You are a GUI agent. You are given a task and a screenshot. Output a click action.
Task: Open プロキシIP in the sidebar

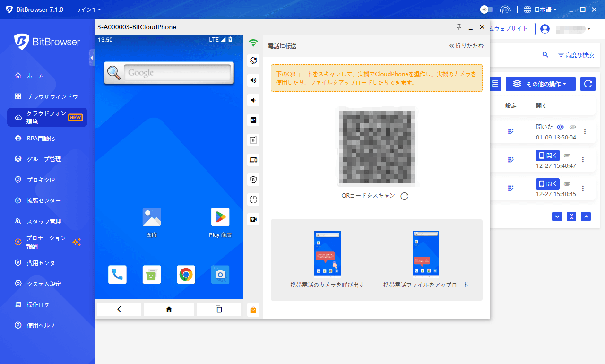pyautogui.click(x=41, y=180)
